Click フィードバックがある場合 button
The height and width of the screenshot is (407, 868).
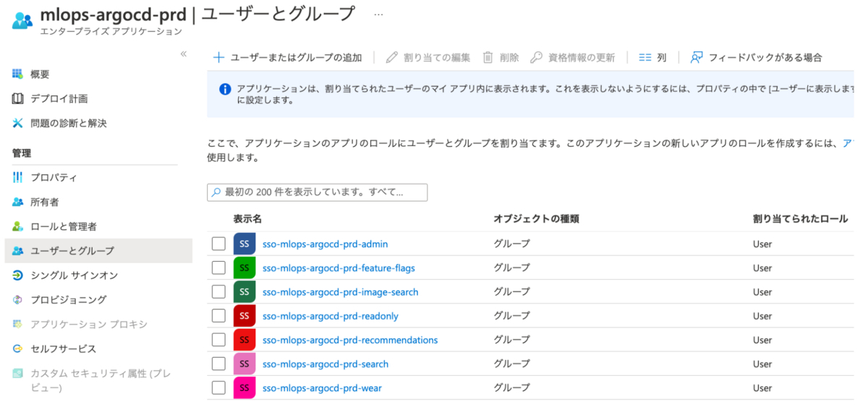point(756,57)
